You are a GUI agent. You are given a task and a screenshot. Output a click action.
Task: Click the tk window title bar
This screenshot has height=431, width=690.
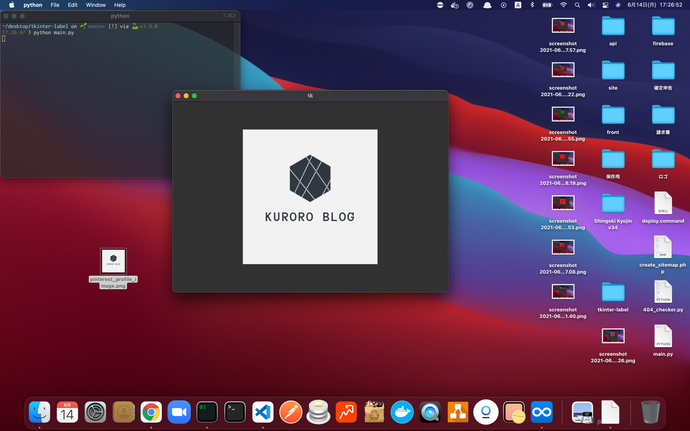[310, 96]
